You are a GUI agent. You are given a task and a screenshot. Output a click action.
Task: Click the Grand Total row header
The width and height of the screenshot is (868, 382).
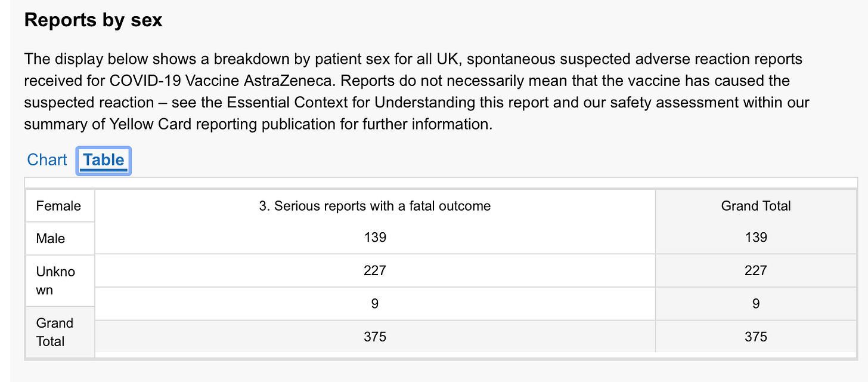pos(55,332)
